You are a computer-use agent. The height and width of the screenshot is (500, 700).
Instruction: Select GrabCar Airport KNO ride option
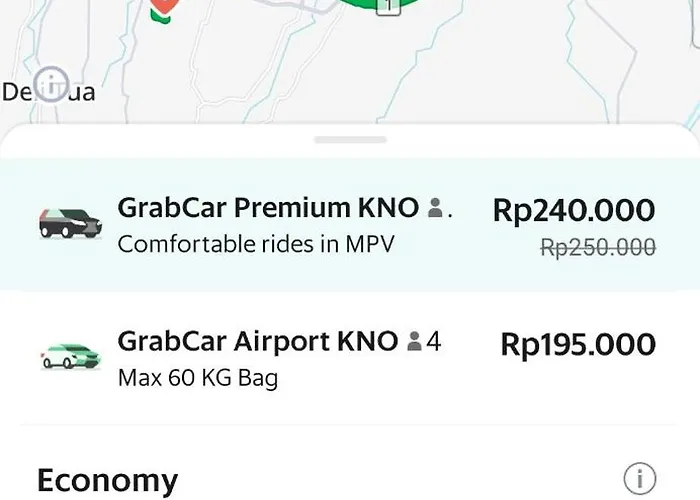(350, 358)
